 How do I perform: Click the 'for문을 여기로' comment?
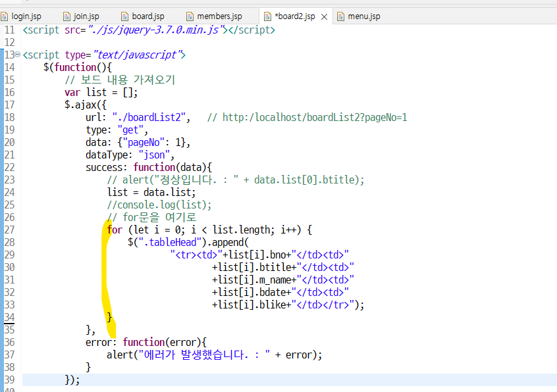click(x=151, y=218)
